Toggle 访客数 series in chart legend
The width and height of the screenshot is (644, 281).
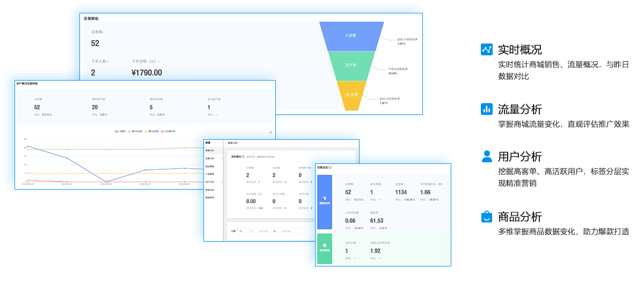click(121, 131)
